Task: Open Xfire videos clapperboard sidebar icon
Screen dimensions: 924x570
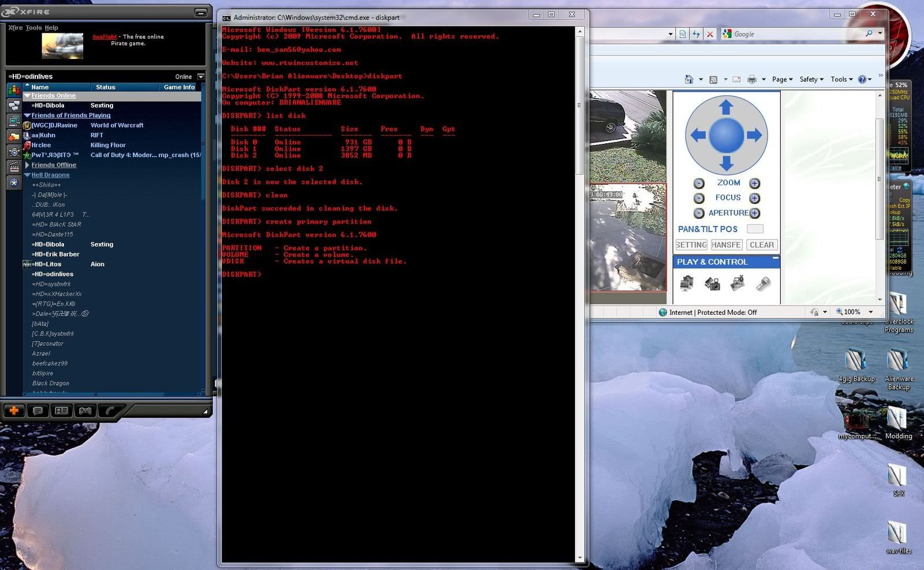Action: point(14,167)
